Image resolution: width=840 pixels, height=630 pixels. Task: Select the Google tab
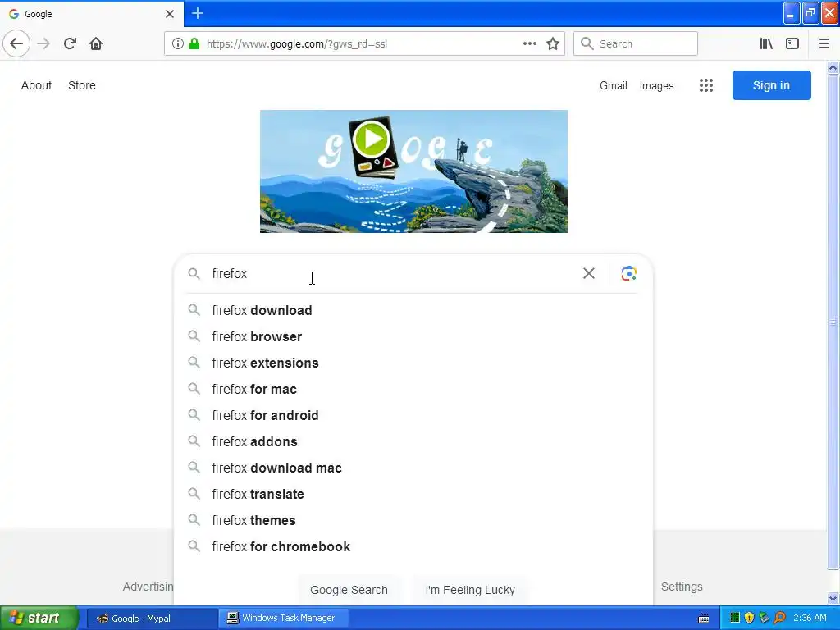click(91, 13)
